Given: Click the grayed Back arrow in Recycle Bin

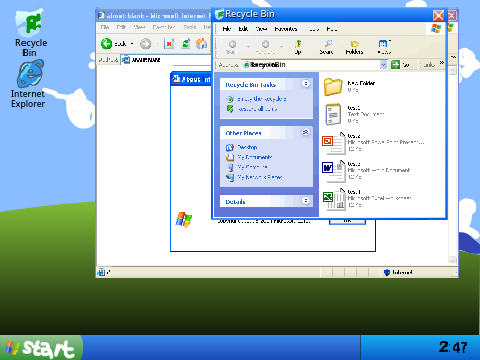Looking at the screenshot, I should (x=232, y=44).
